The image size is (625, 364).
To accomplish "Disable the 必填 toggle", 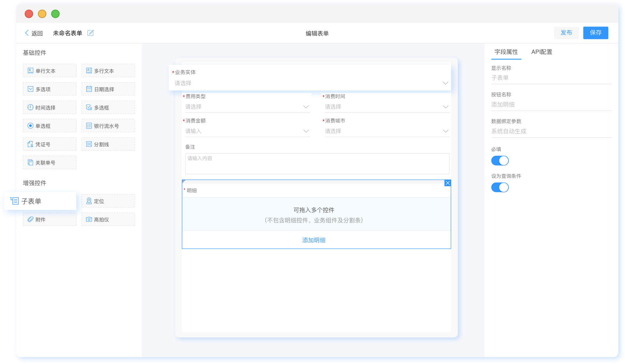I will [499, 160].
